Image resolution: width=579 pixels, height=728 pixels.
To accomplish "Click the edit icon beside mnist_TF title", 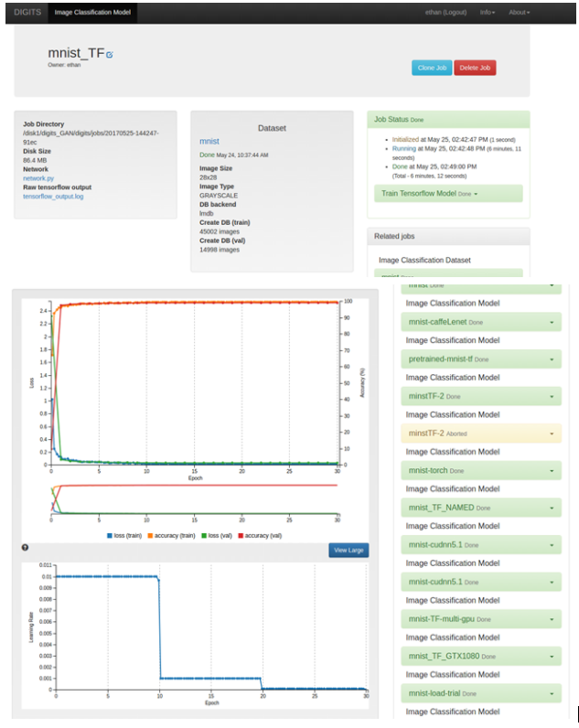I will click(110, 55).
